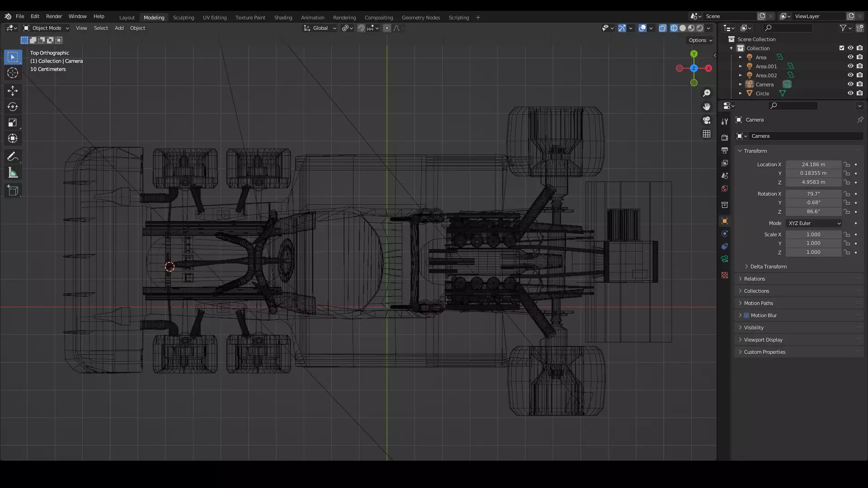This screenshot has width=868, height=488.
Task: Click the Location X value field
Action: tap(813, 164)
